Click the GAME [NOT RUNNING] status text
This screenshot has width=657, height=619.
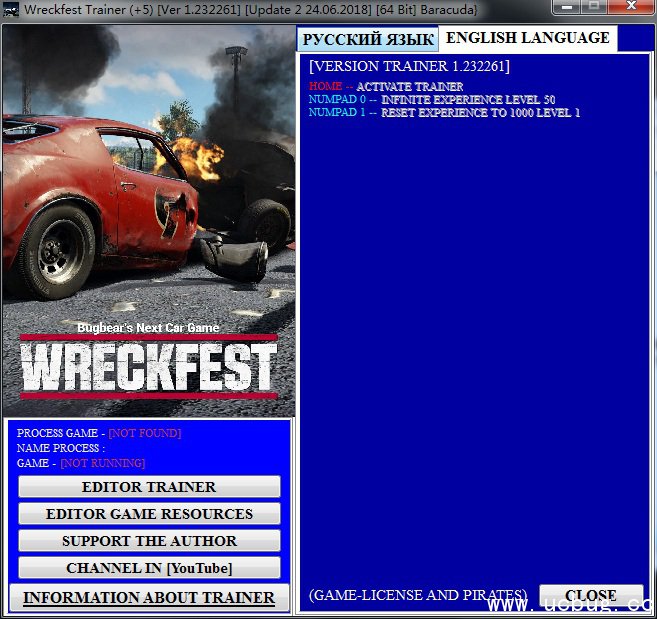pyautogui.click(x=81, y=463)
